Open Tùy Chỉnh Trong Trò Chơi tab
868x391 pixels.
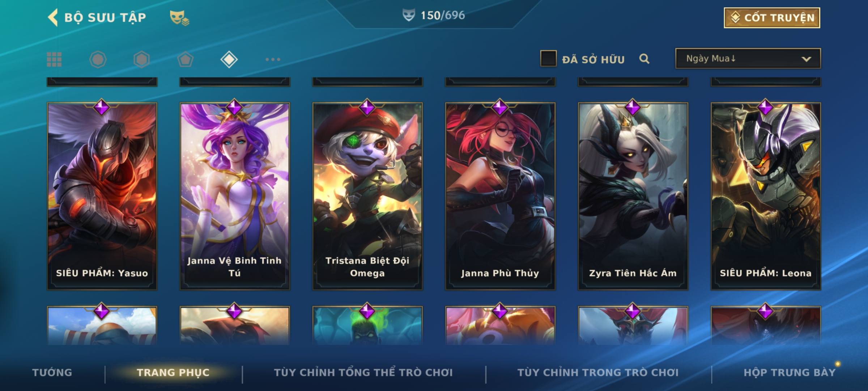(x=598, y=373)
